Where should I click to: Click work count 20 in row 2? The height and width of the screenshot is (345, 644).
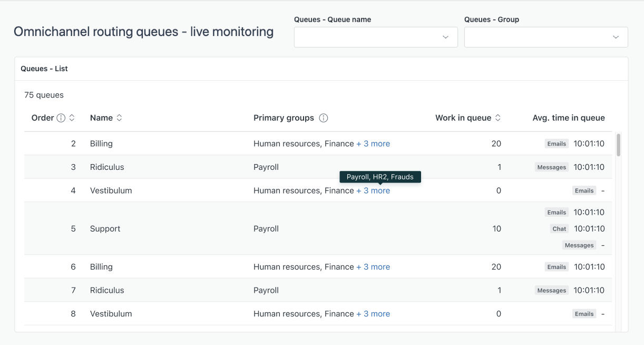click(496, 143)
